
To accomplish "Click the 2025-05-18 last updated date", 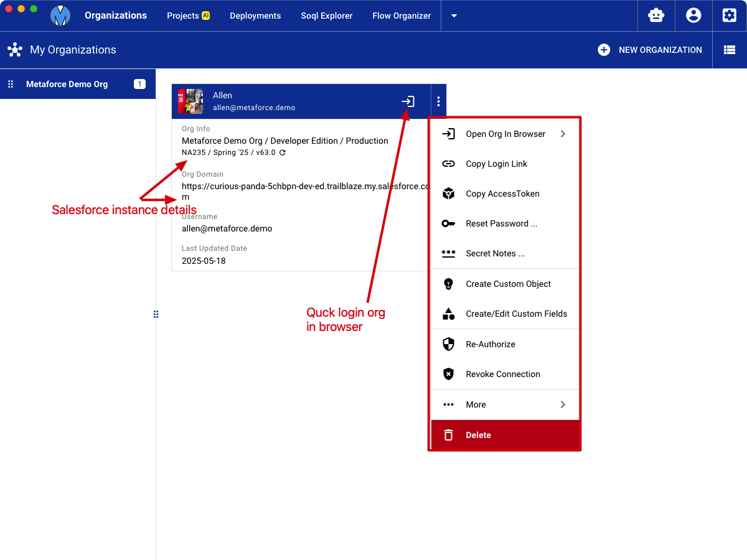I will [x=204, y=261].
